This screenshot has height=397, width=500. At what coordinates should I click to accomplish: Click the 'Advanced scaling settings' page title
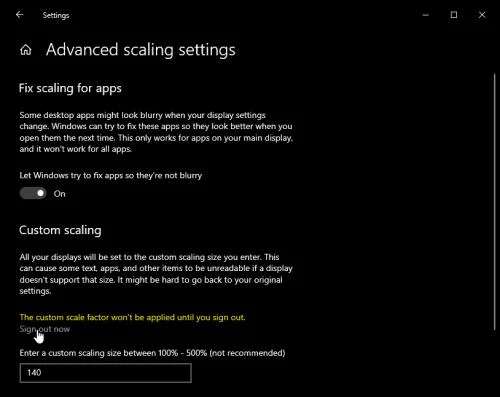tap(141, 50)
